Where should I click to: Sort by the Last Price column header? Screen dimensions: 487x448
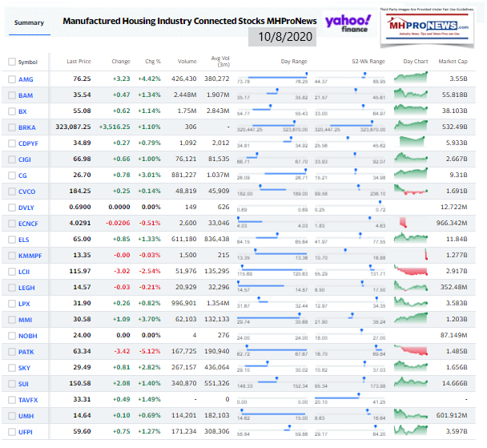[x=78, y=62]
